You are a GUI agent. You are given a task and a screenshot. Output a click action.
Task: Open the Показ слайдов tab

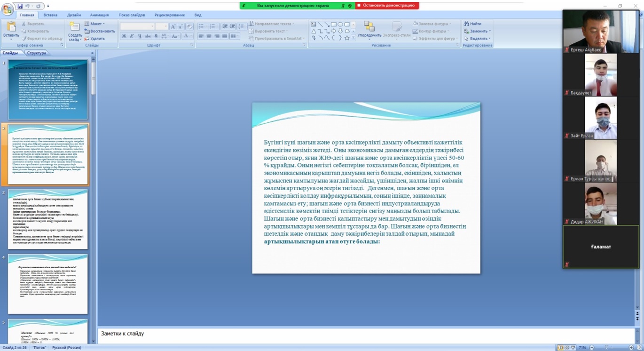132,15
